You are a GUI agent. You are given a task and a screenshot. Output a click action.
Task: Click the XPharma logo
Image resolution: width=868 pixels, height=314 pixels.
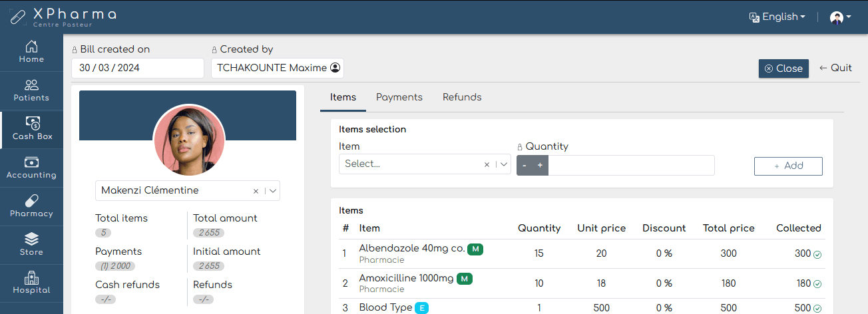click(63, 17)
